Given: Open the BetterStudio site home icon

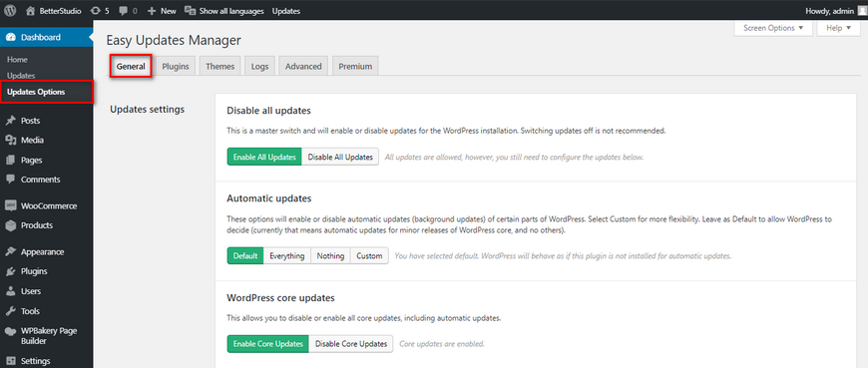Looking at the screenshot, I should (x=31, y=11).
